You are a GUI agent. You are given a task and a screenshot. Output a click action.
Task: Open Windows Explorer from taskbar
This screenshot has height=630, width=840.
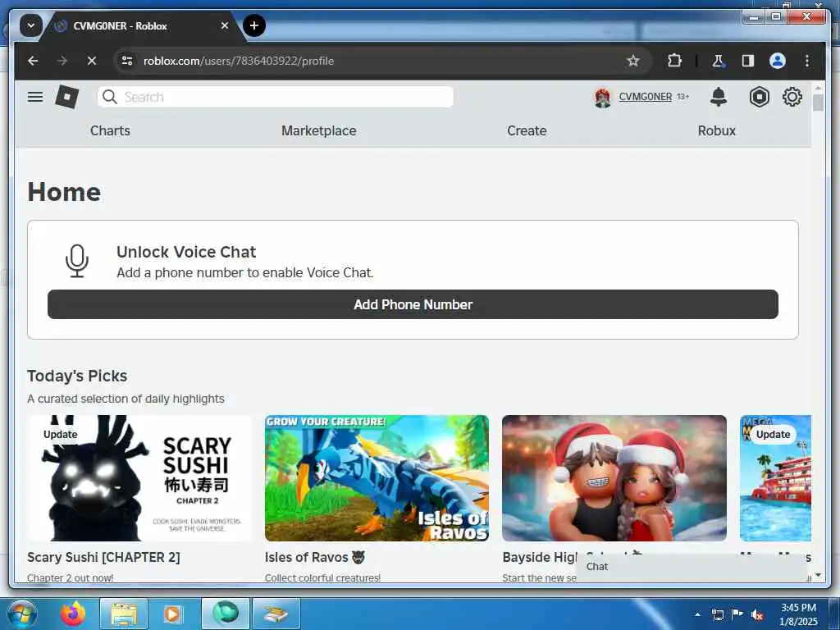pos(124,614)
